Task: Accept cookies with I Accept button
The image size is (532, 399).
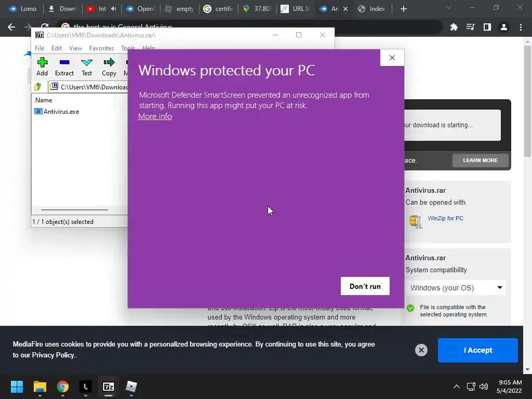Action: point(478,350)
